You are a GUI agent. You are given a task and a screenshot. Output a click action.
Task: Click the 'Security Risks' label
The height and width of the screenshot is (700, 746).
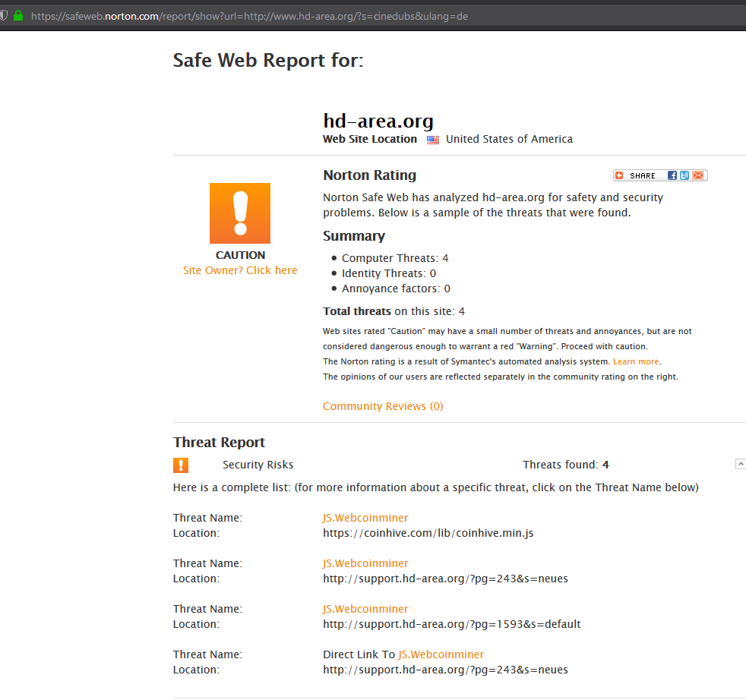click(x=258, y=465)
